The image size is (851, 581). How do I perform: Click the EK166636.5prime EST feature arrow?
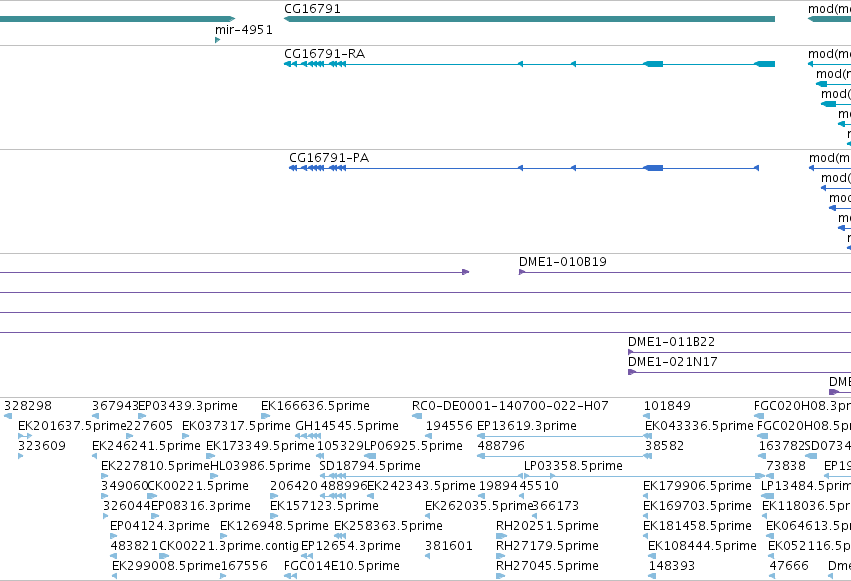(265, 416)
